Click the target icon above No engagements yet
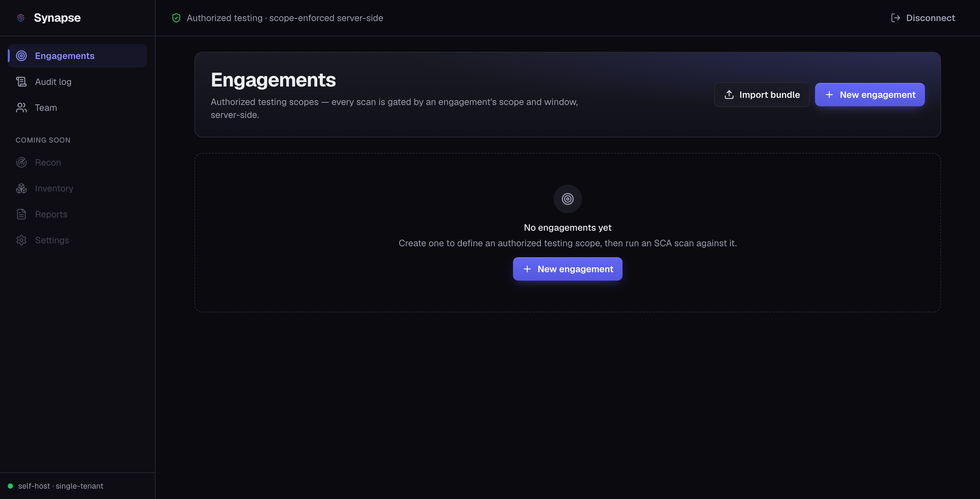 tap(567, 199)
